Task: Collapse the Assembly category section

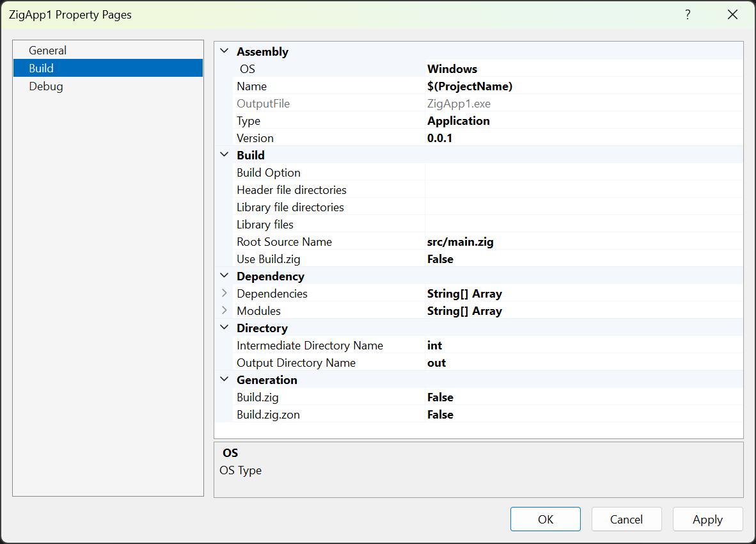Action: [x=224, y=52]
